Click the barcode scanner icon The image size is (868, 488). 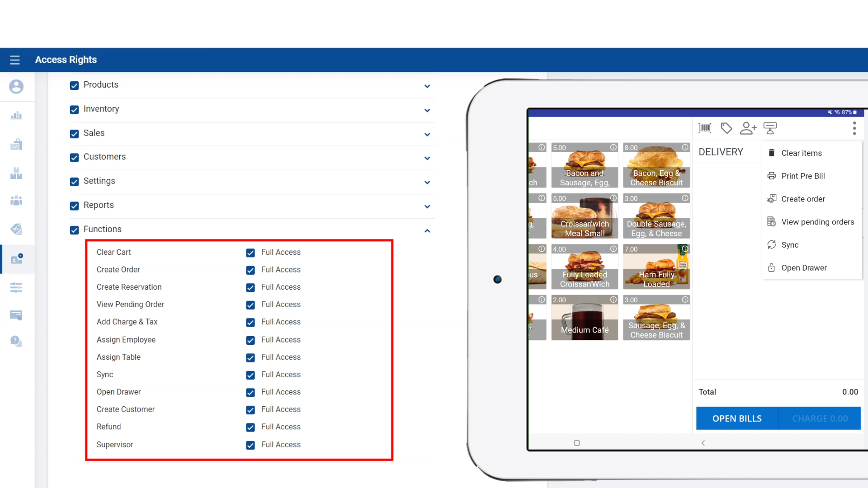[704, 128]
